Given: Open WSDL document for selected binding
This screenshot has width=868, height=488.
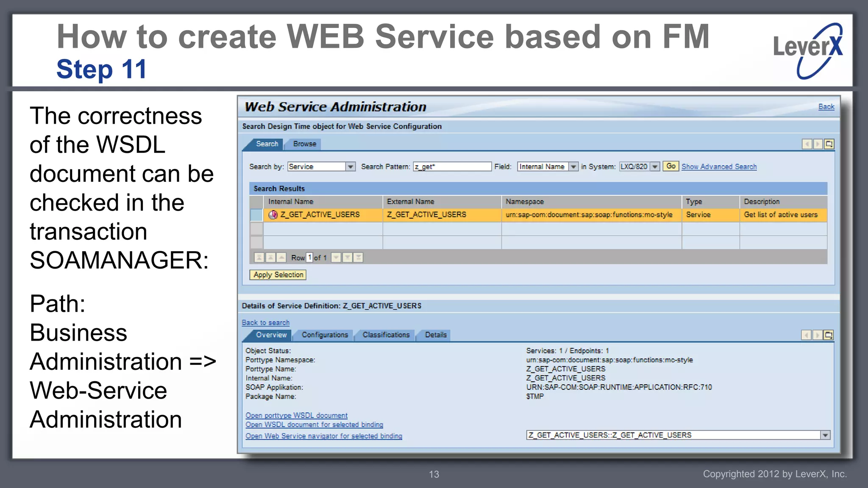Looking at the screenshot, I should [x=314, y=425].
